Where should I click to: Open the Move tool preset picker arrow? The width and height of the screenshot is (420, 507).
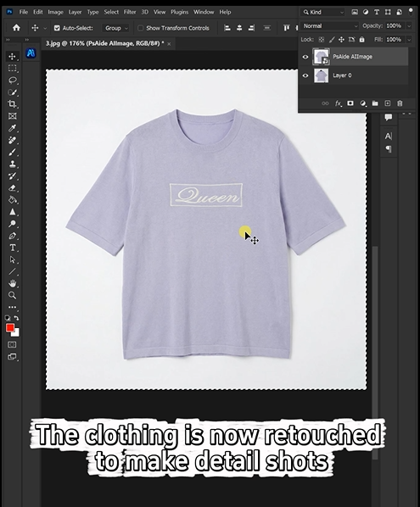click(x=45, y=29)
